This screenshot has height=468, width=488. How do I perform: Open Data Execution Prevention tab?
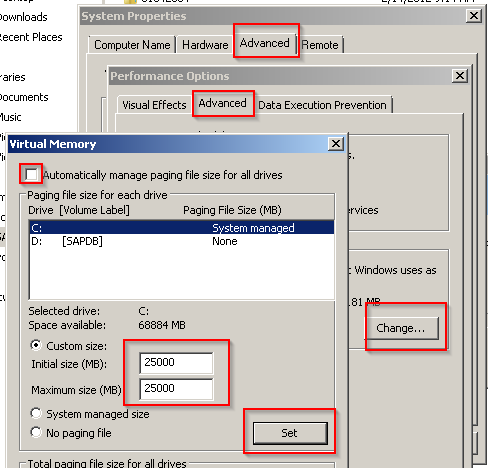[x=322, y=105]
